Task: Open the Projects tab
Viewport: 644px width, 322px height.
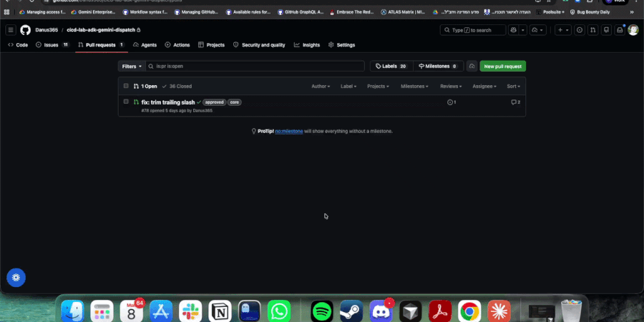Action: [211, 45]
